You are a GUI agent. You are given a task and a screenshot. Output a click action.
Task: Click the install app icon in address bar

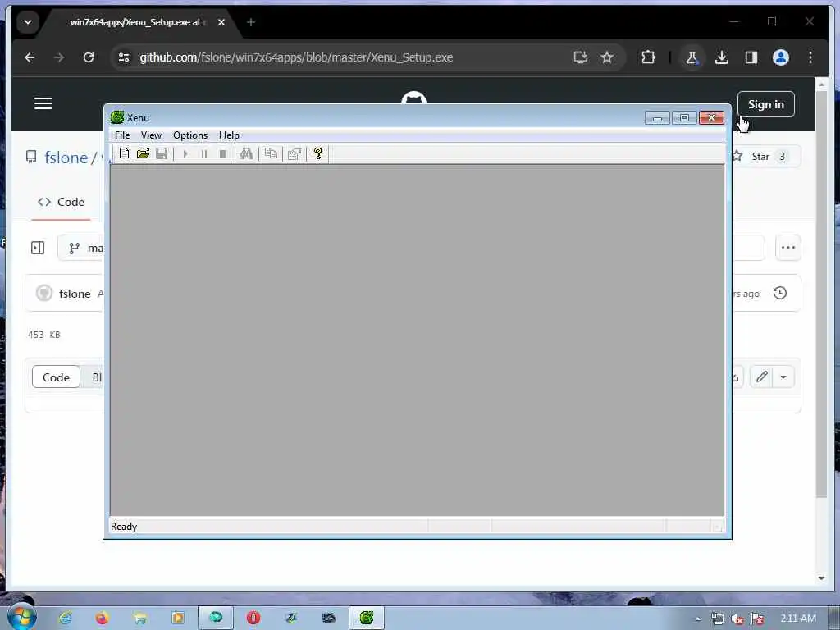(x=580, y=57)
